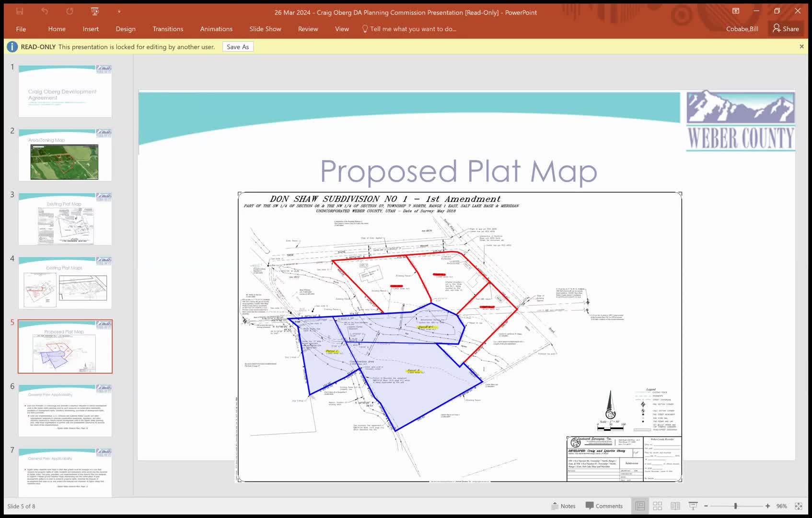
Task: Start presentation from beginning icon
Action: point(95,12)
